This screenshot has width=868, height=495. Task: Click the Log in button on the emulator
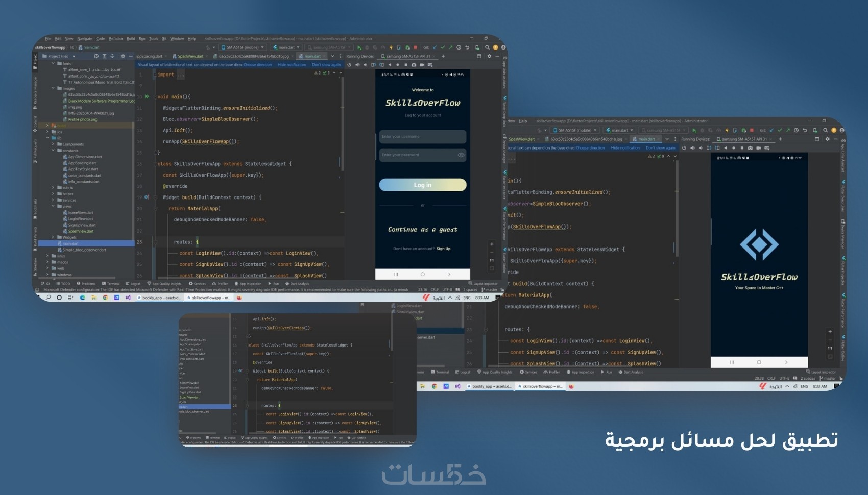click(422, 185)
